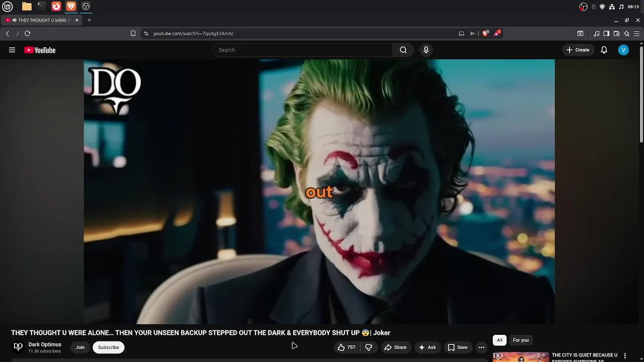Open Brave Rewards triangle icon
Viewport: 644px width, 362px height.
[x=497, y=33]
